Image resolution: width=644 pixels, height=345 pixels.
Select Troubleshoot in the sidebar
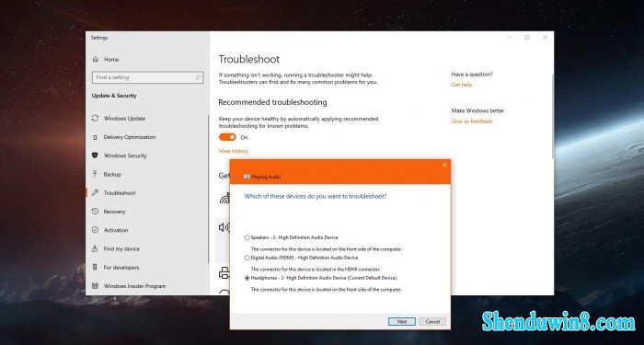120,192
